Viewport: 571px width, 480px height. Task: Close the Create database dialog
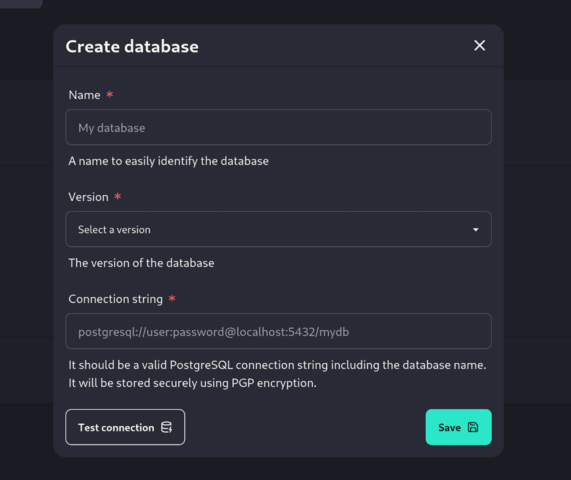[479, 46]
